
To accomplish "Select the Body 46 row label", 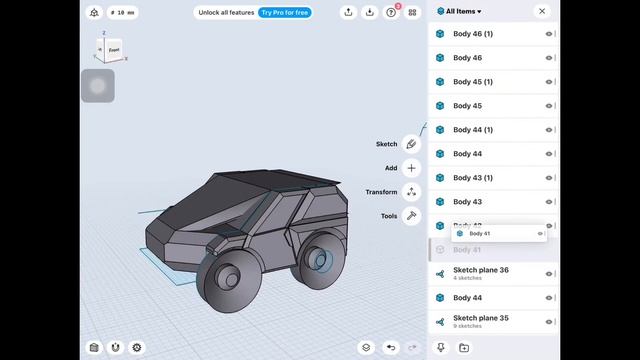I will [x=467, y=58].
